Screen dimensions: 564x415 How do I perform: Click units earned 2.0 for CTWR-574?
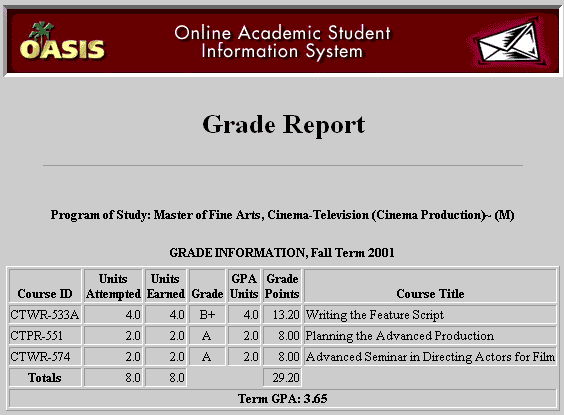click(165, 356)
